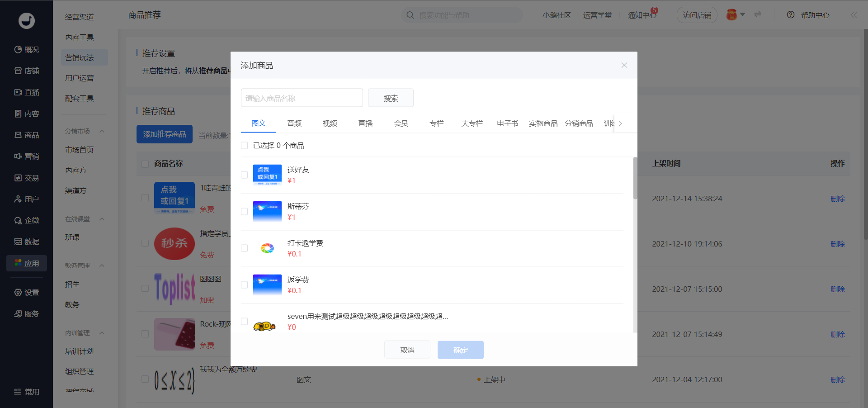Image resolution: width=868 pixels, height=408 pixels.
Task: Open the 用户 users sidebar section
Action: pyautogui.click(x=26, y=199)
